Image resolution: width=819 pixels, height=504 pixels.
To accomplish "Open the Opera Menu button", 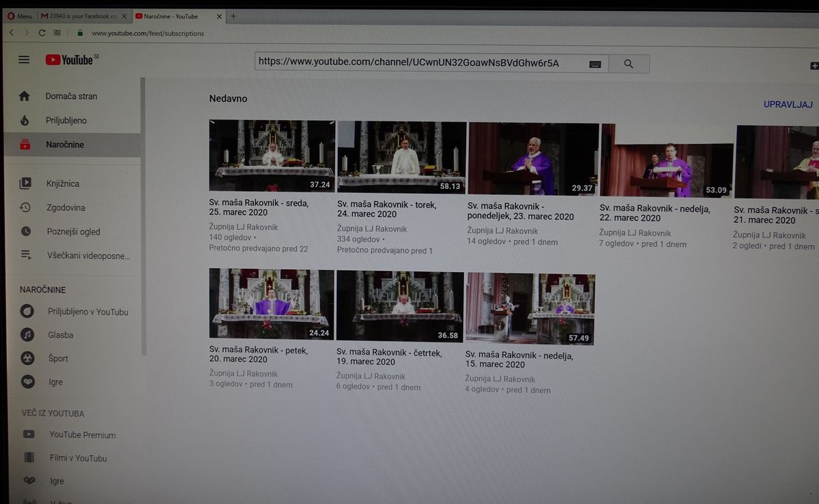I will click(20, 16).
